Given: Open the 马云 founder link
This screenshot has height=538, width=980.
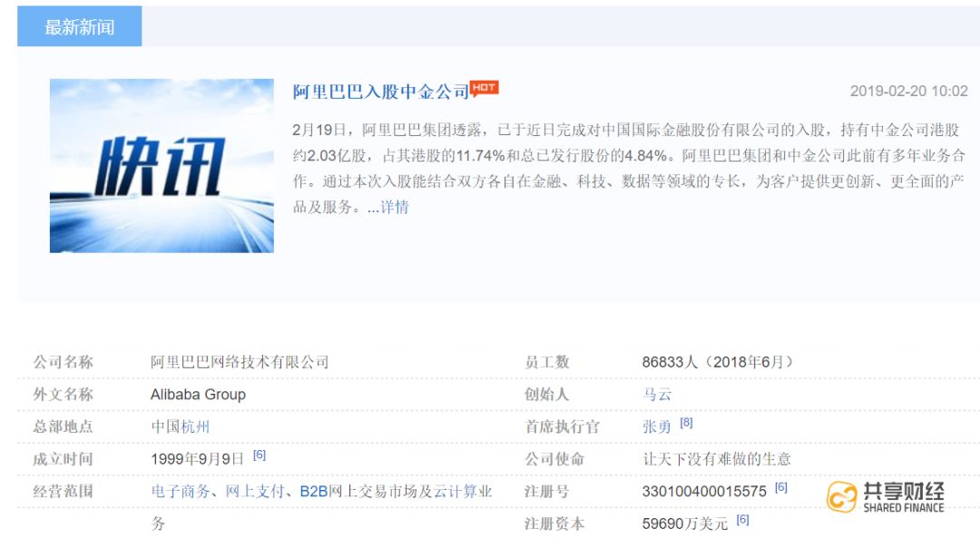Looking at the screenshot, I should click(657, 395).
